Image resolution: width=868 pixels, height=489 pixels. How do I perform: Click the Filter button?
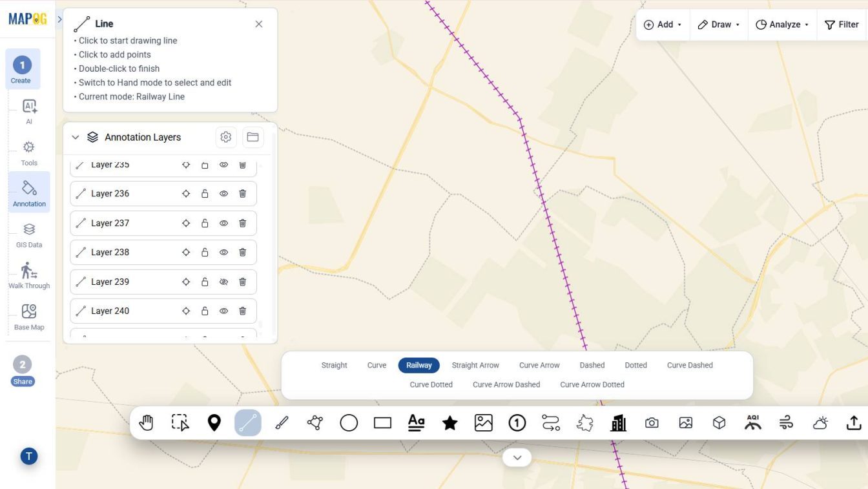pyautogui.click(x=842, y=25)
